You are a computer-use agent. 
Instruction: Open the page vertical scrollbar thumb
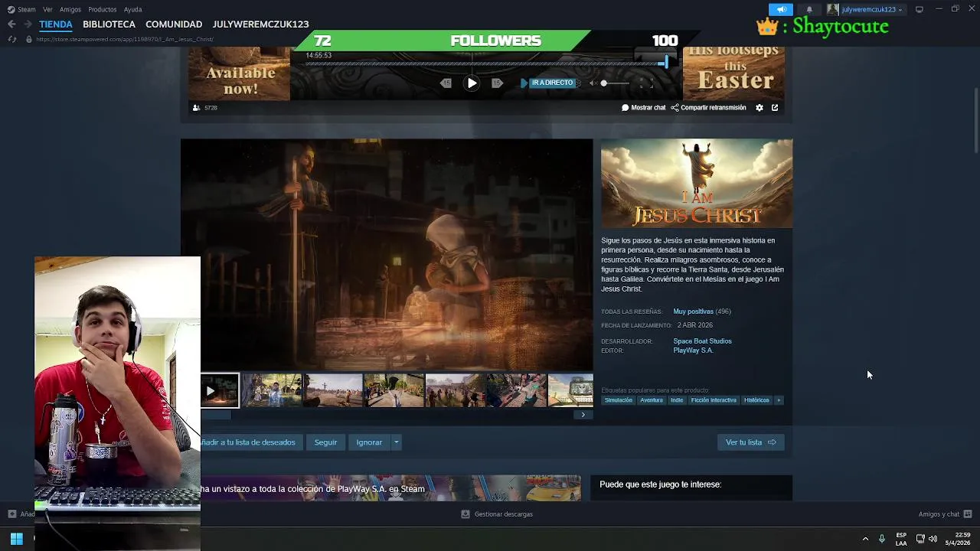coord(976,120)
